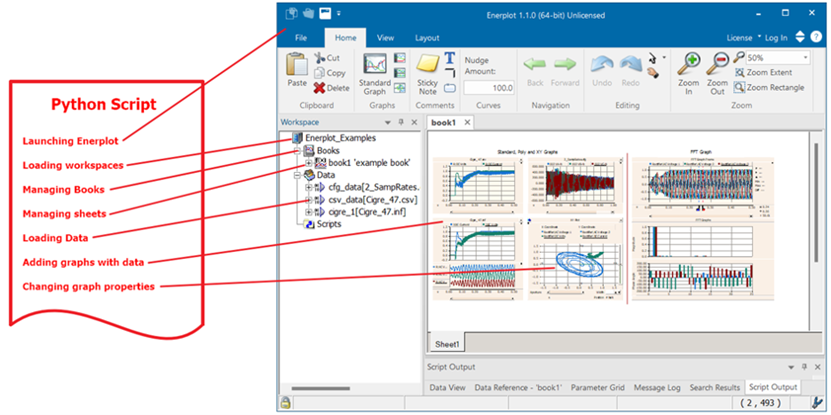Select the rounded group box comment tool

[x=450, y=88]
